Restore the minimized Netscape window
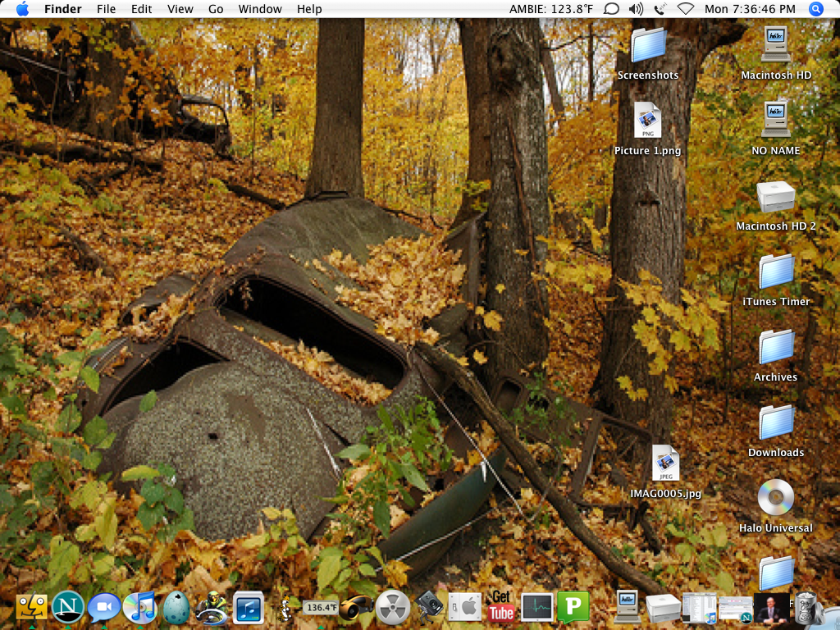Image resolution: width=840 pixels, height=630 pixels. click(x=736, y=609)
